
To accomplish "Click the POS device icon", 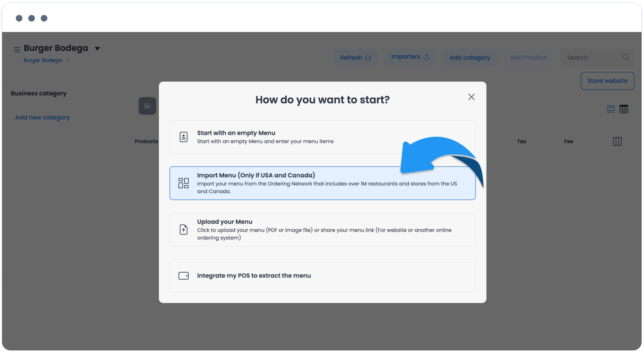I will pyautogui.click(x=183, y=276).
